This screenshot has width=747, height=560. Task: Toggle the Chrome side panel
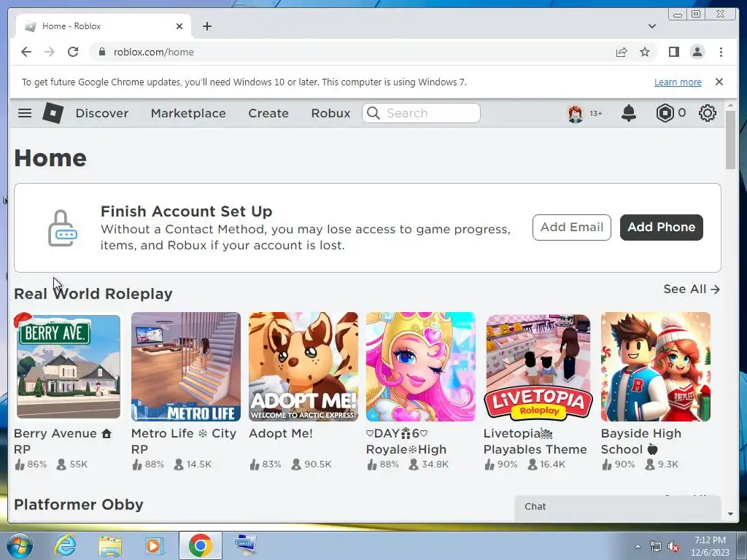pos(673,52)
